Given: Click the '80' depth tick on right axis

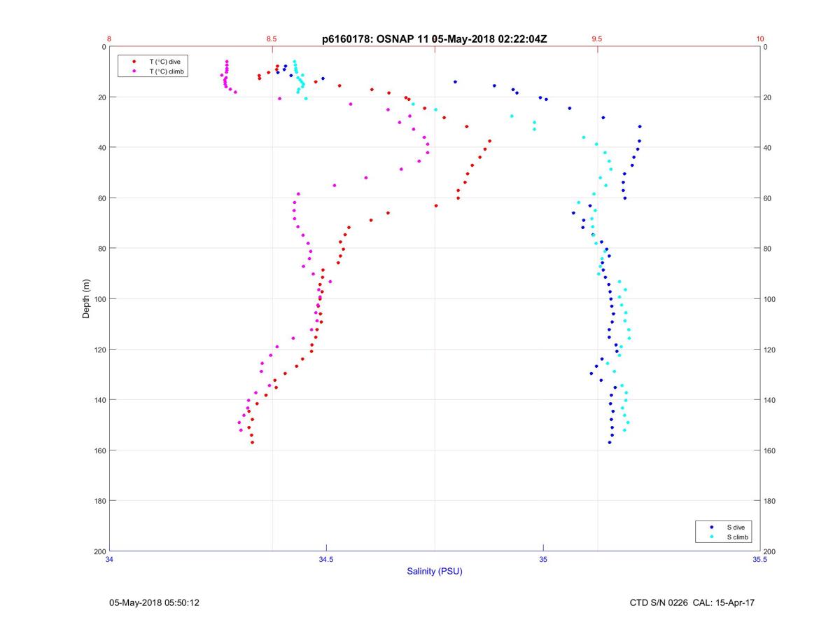Looking at the screenshot, I should point(767,249).
